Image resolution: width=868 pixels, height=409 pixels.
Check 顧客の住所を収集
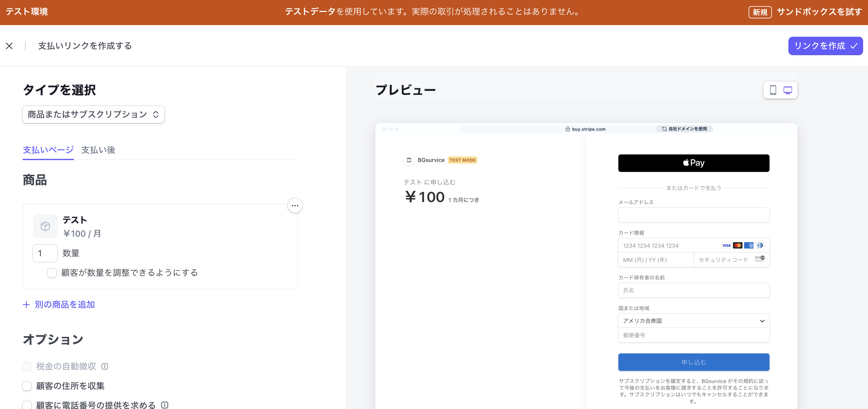[27, 386]
